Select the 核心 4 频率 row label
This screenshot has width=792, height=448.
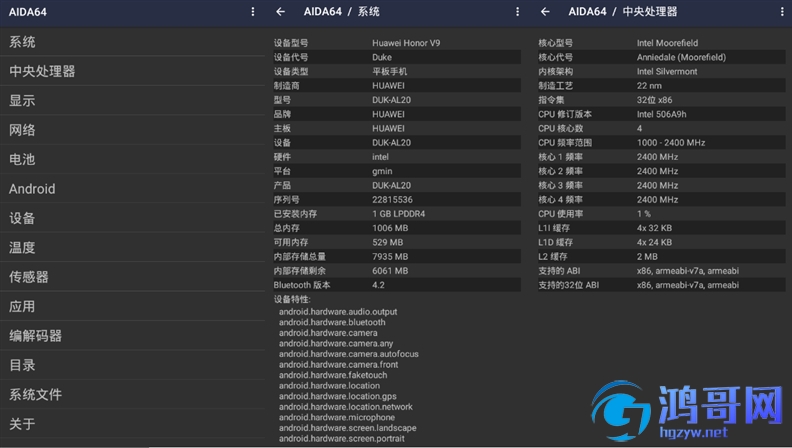click(560, 200)
